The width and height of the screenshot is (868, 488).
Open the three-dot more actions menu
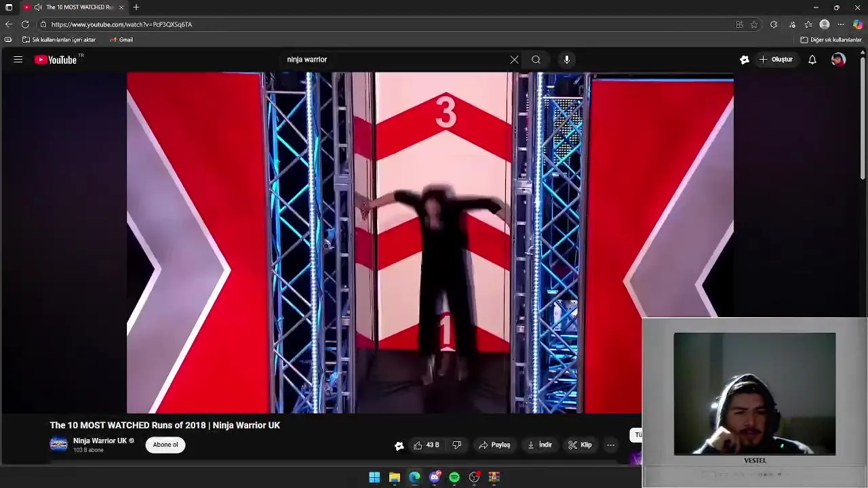611,445
